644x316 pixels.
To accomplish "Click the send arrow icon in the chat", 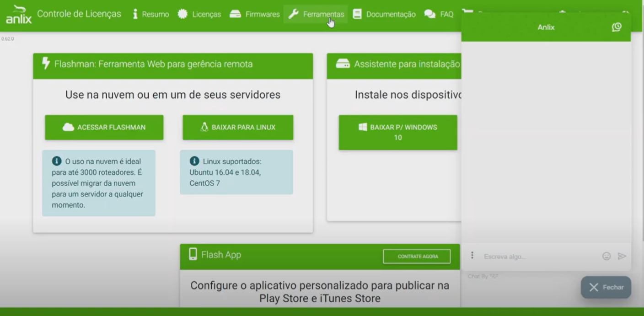I will 622,256.
